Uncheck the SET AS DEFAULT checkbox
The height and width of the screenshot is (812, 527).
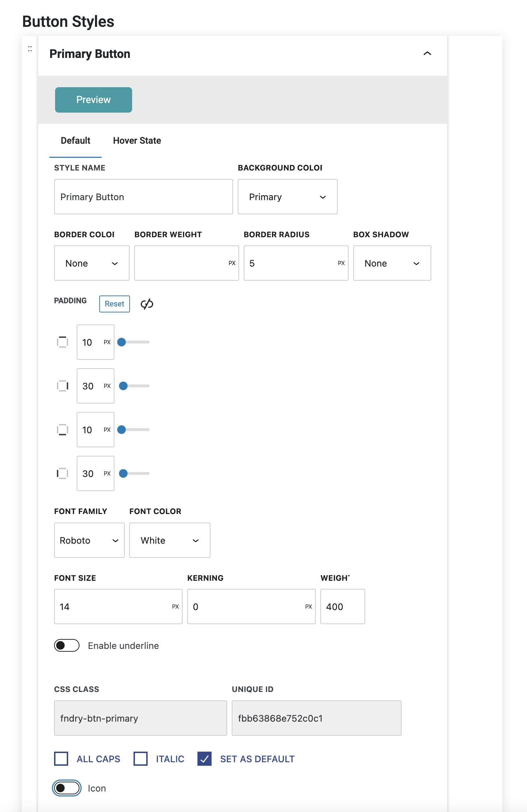tap(205, 758)
